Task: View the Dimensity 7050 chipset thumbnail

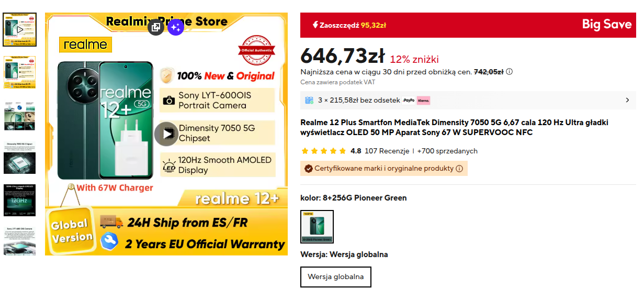Action: point(20,158)
